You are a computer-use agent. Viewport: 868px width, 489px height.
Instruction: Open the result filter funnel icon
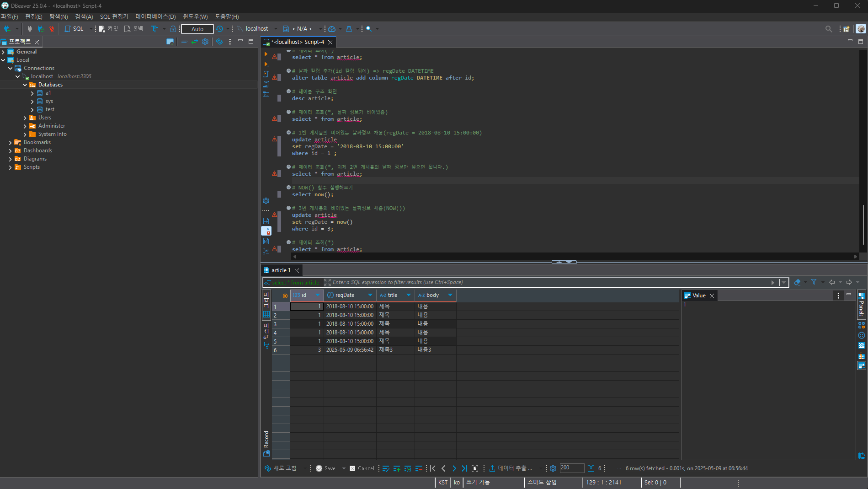coord(814,282)
